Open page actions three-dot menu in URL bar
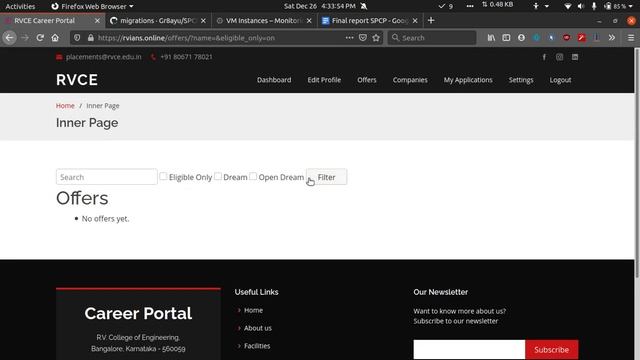This screenshot has width=640, height=360. (349, 38)
